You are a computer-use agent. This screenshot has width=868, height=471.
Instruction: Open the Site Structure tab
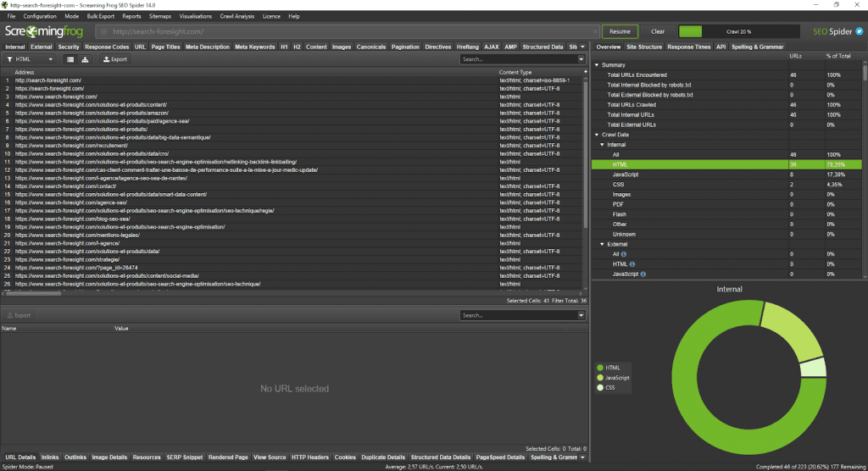tap(644, 47)
